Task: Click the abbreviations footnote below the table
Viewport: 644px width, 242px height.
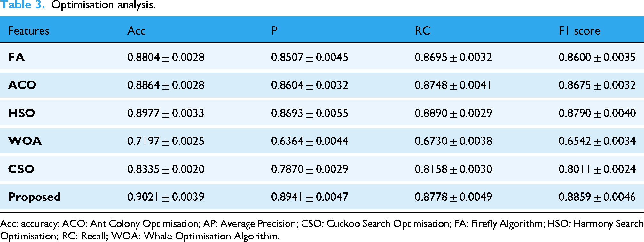Action: point(322,230)
